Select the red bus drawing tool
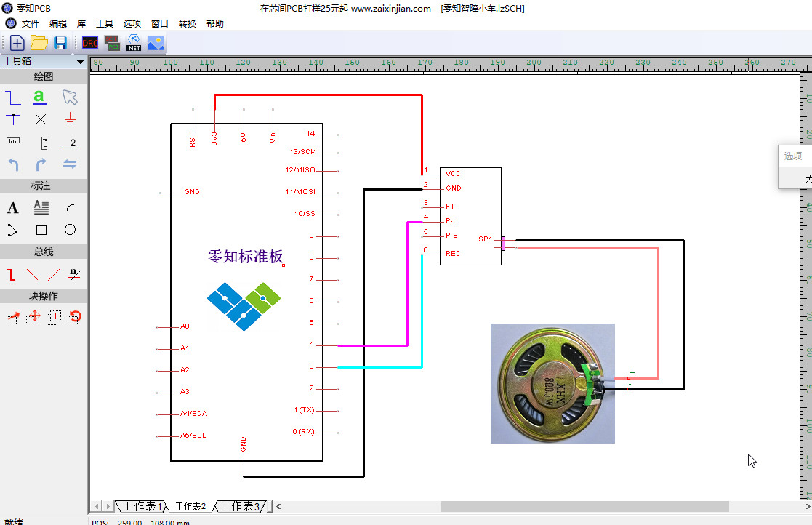 [11, 274]
